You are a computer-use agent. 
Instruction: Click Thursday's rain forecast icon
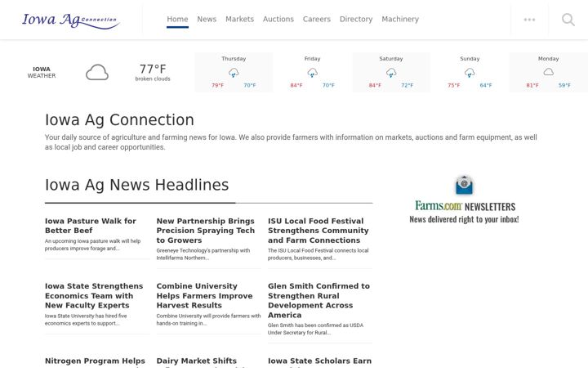pyautogui.click(x=234, y=73)
